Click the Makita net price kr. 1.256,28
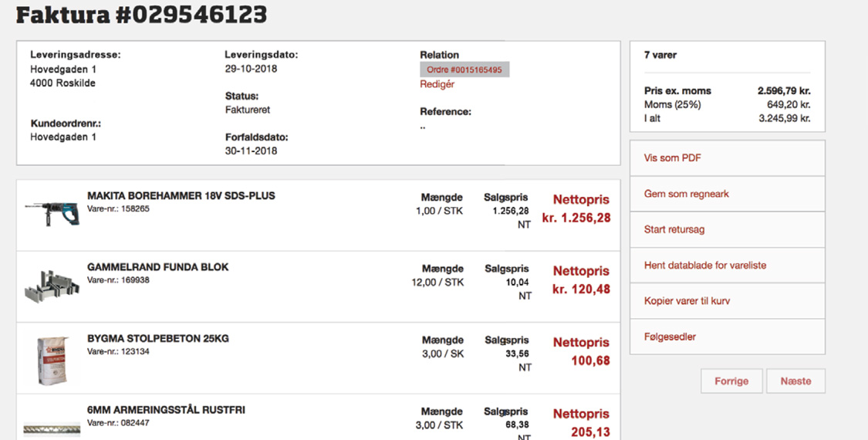Viewport: 868px width, 440px height. (x=576, y=218)
